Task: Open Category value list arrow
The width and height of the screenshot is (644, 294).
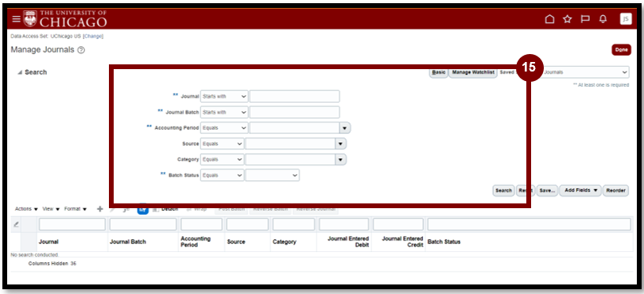Action: click(x=340, y=160)
